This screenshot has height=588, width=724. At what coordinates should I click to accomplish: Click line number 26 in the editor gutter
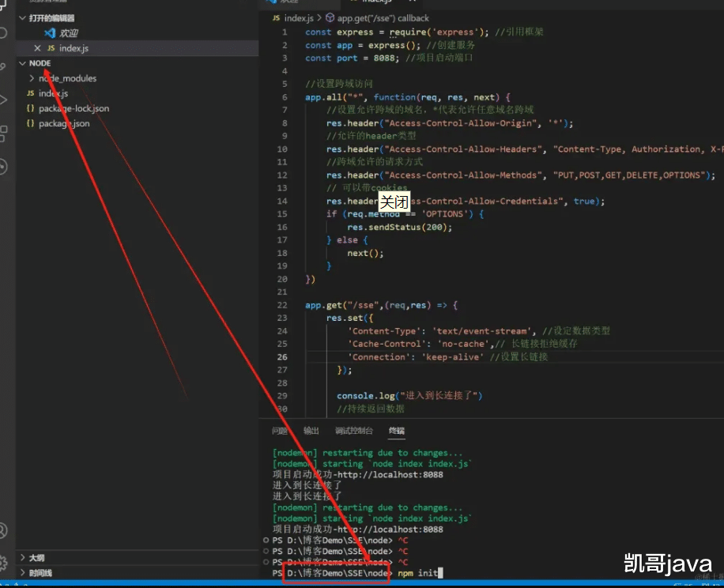[282, 356]
